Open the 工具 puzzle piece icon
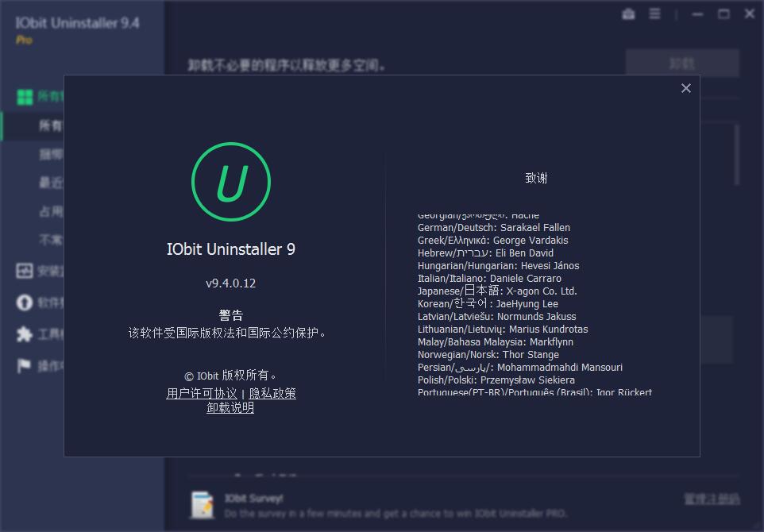This screenshot has width=764, height=532. pyautogui.click(x=26, y=333)
